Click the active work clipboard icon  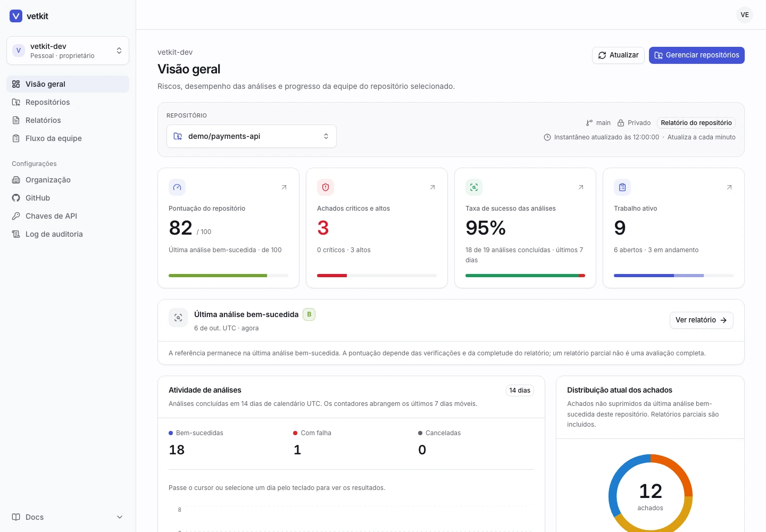click(622, 187)
